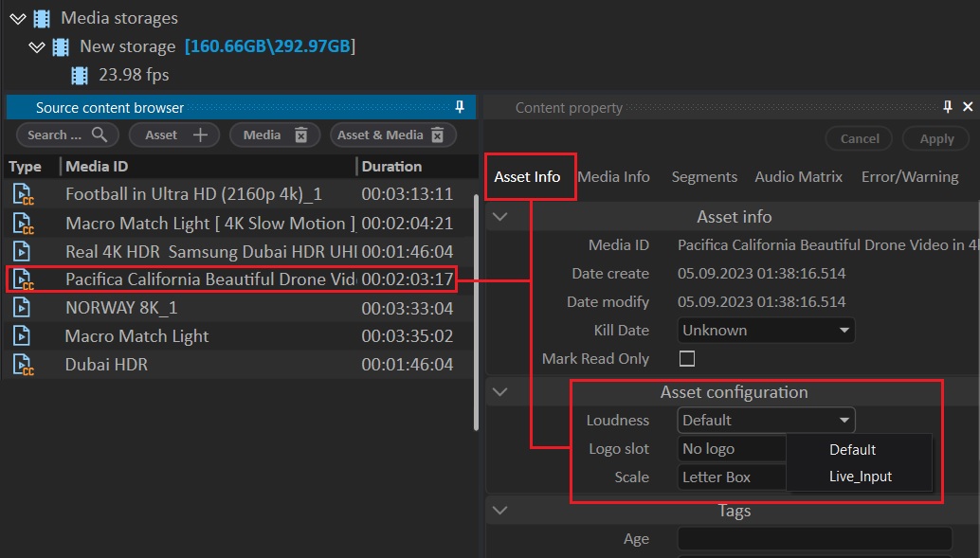This screenshot has width=980, height=558.
Task: Click the NORWAY 8K_1 duration 00:03:33:04
Action: [407, 308]
